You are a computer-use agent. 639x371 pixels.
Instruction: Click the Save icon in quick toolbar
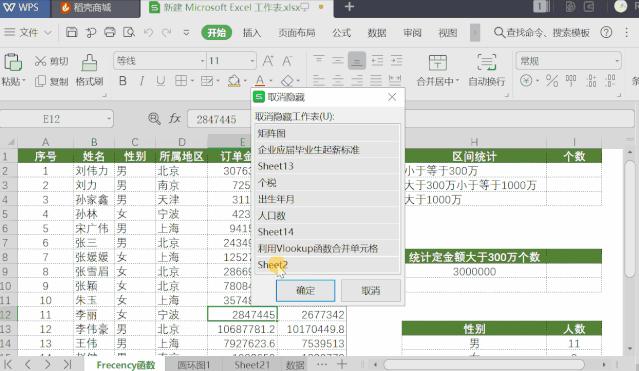tap(71, 32)
